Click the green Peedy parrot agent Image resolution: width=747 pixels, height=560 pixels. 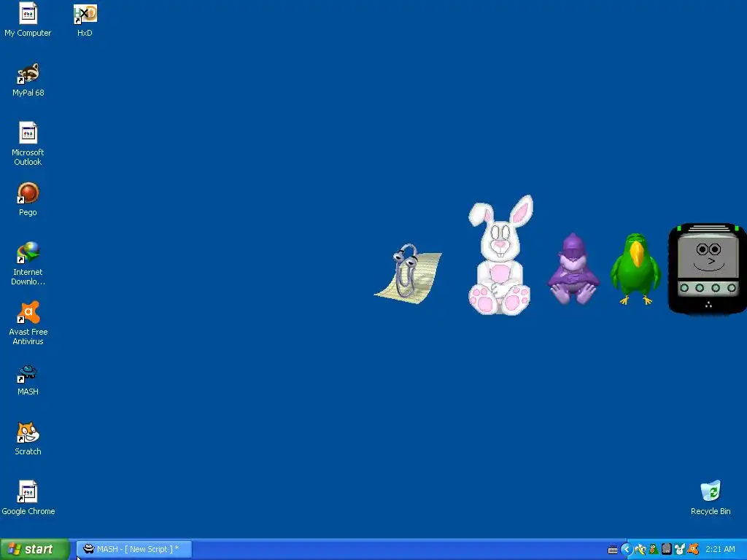[635, 269]
